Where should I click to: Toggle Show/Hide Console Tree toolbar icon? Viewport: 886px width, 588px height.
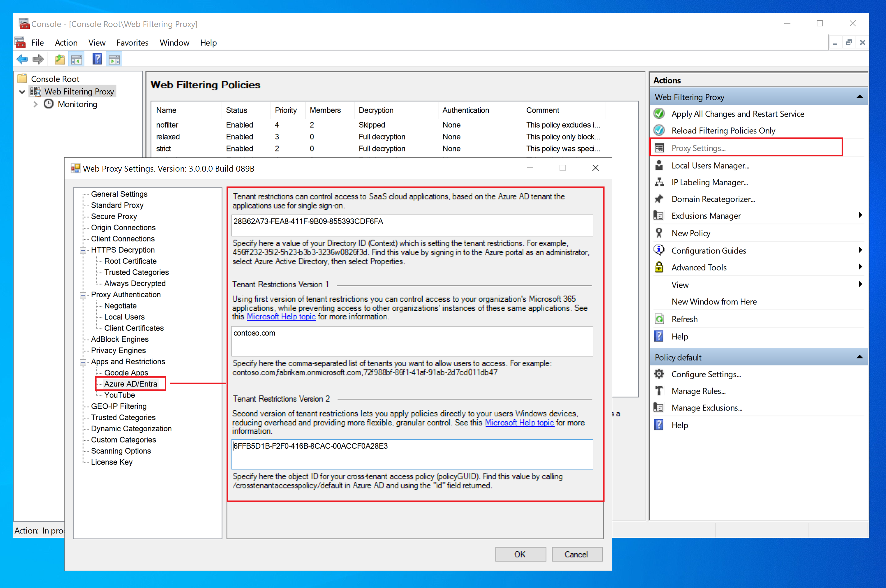(x=76, y=59)
